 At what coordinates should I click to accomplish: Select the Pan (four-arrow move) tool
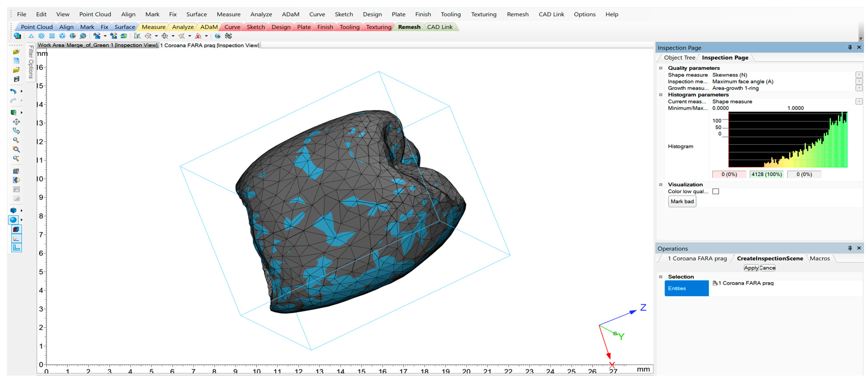click(x=16, y=122)
